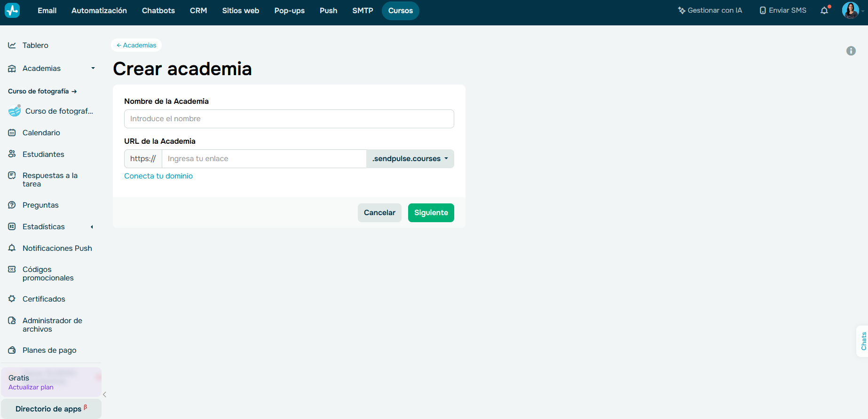The width and height of the screenshot is (868, 419).
Task: Open the .sendpulse.courses domain dropdown
Action: (x=410, y=159)
